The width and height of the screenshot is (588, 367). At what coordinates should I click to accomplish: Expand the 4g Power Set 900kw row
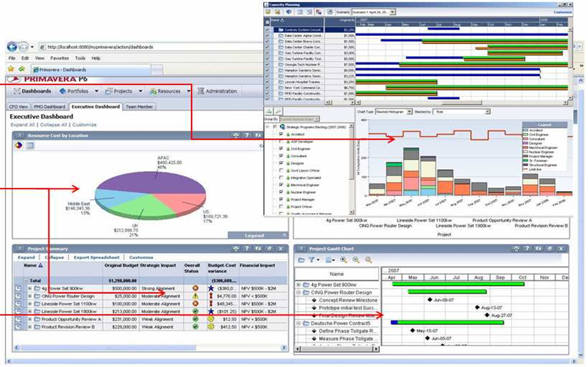(30, 288)
